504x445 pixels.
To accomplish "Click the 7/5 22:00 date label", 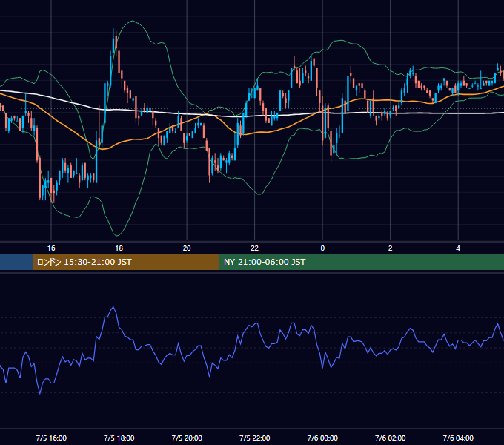I will click(254, 438).
